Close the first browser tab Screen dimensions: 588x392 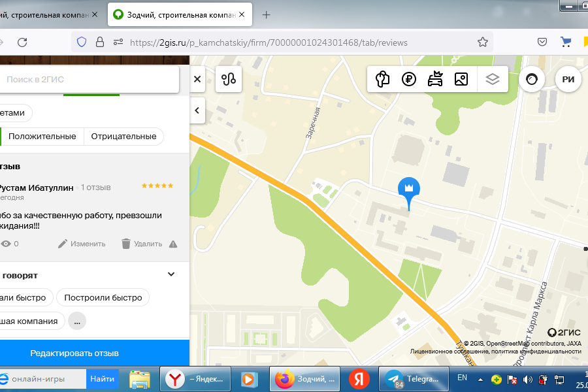tap(95, 14)
